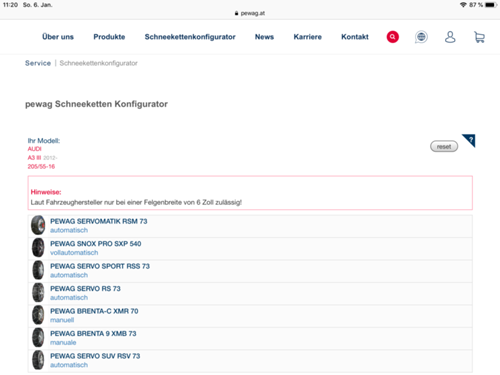Click the 205/55-16 tire size entry

click(x=41, y=166)
